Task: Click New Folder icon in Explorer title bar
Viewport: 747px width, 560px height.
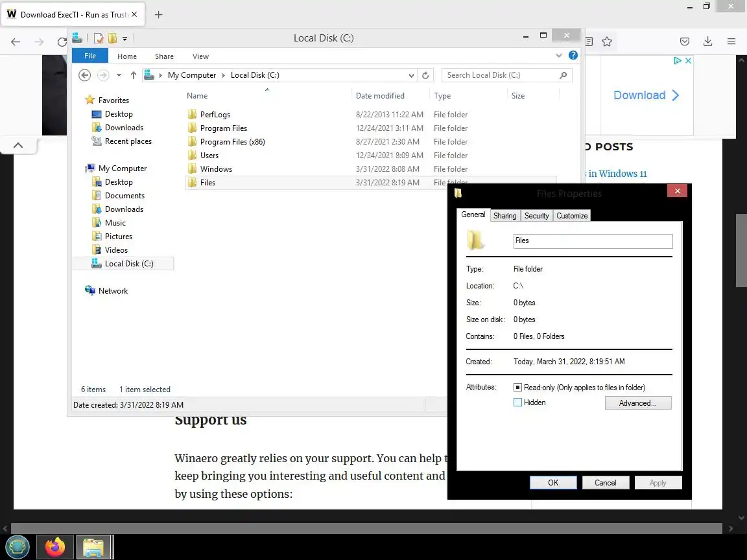Action: coord(112,38)
